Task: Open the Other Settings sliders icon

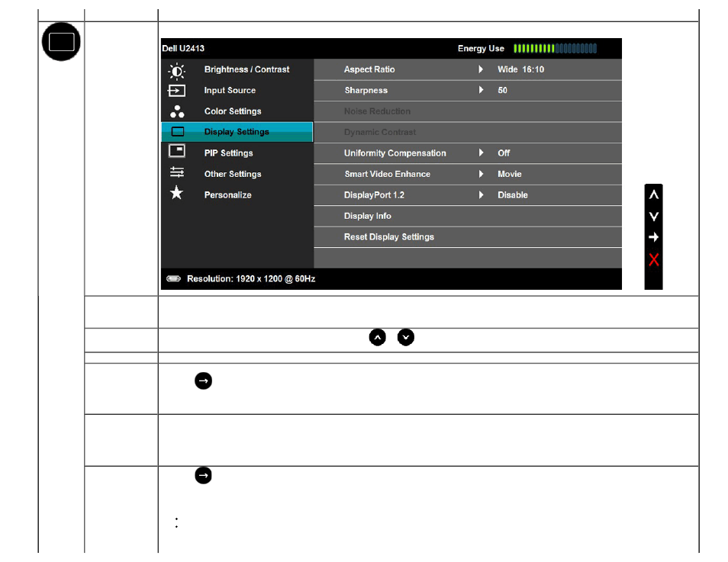Action: 176,174
